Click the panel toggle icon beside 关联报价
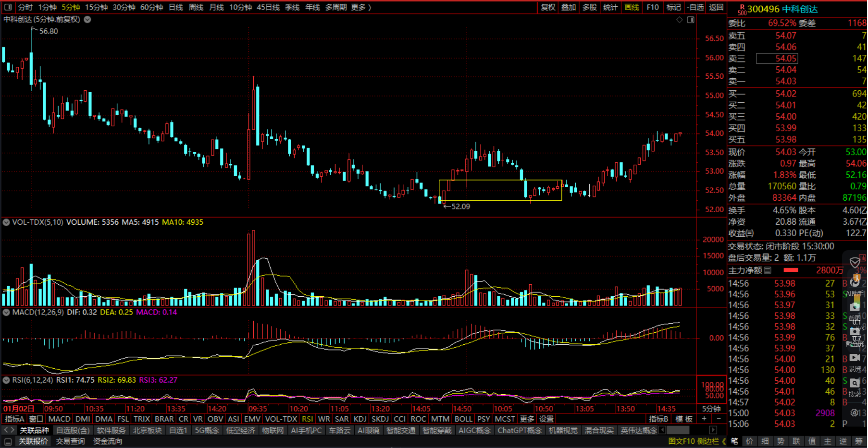 click(x=8, y=441)
